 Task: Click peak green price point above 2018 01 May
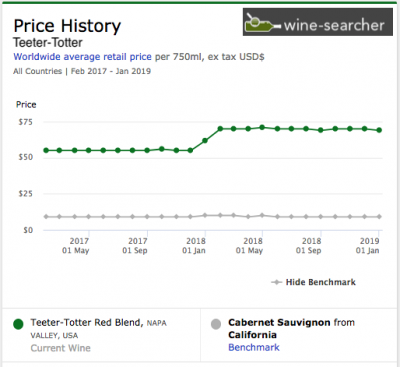262,127
